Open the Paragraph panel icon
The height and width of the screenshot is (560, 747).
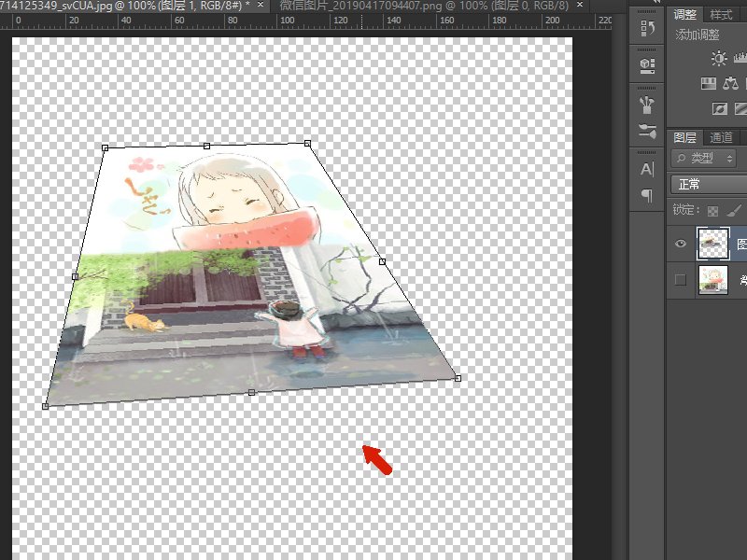click(646, 195)
